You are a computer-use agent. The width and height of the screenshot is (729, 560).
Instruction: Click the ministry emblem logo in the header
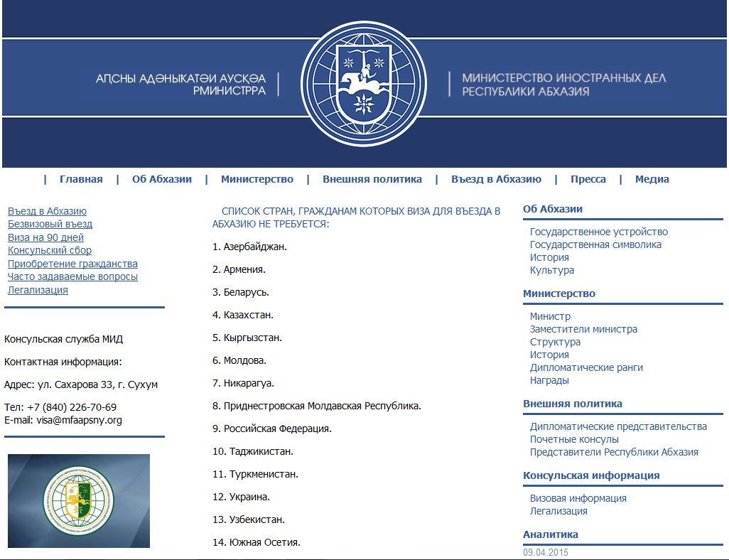pyautogui.click(x=364, y=84)
